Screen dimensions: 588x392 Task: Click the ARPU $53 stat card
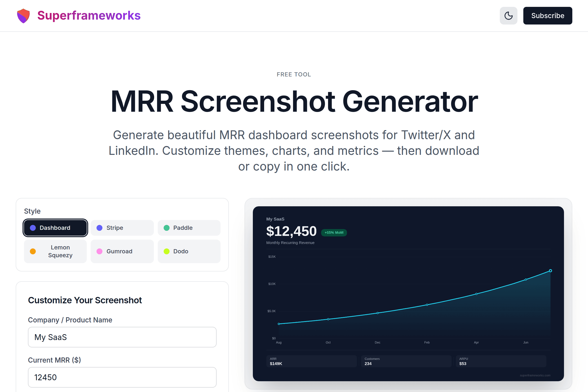[x=501, y=361]
